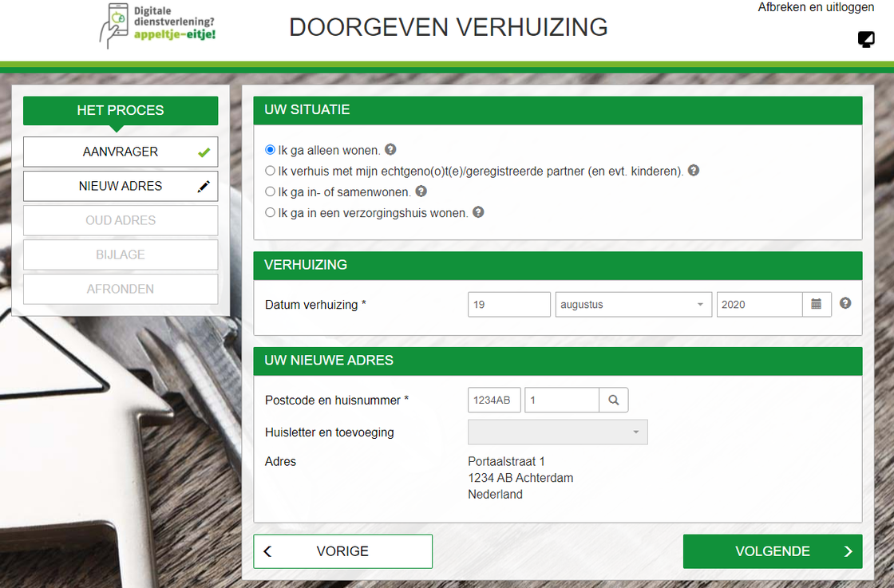Select 'Ik ga in- of samenwonen' option
894x588 pixels.
271,192
